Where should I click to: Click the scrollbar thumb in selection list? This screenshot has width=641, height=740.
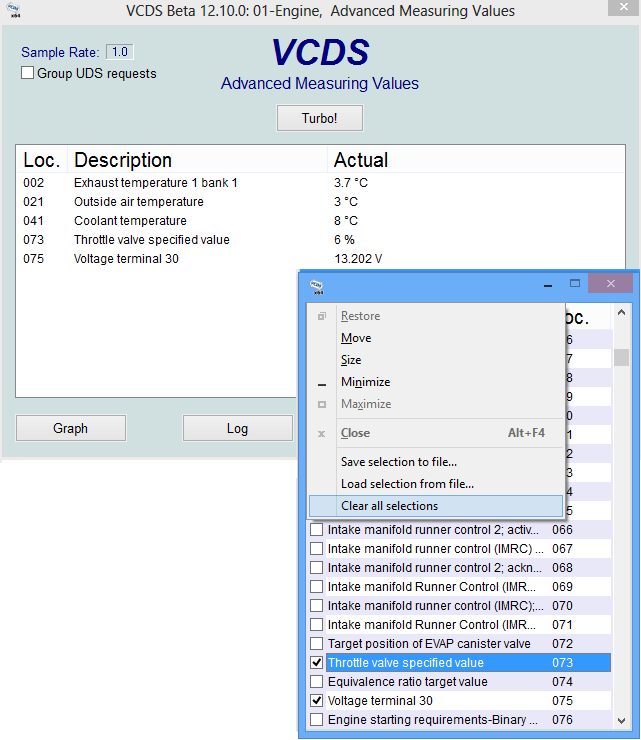(x=621, y=357)
